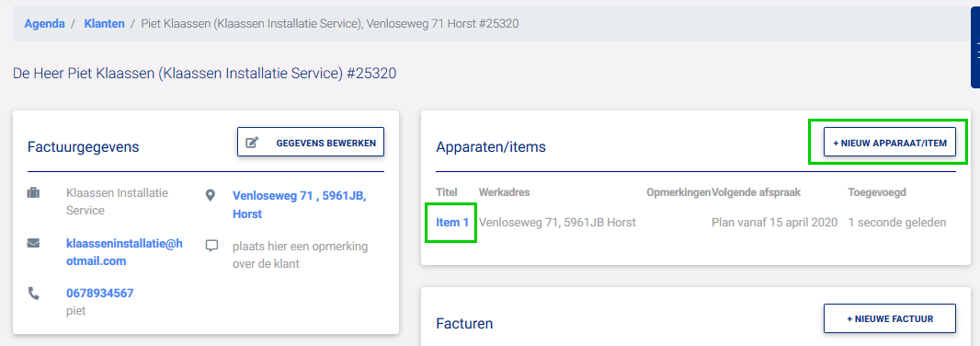Click the Piet Klaassen breadcrumb entry

[329, 24]
